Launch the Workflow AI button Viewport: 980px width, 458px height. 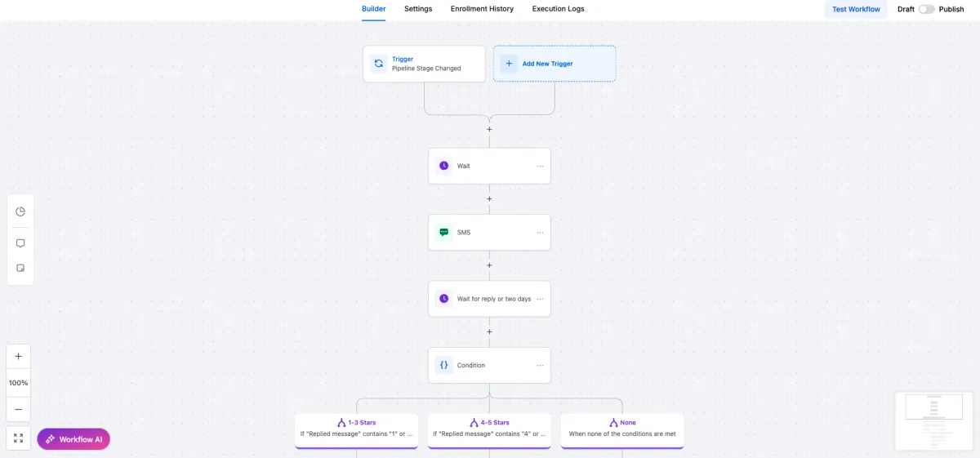click(x=73, y=439)
